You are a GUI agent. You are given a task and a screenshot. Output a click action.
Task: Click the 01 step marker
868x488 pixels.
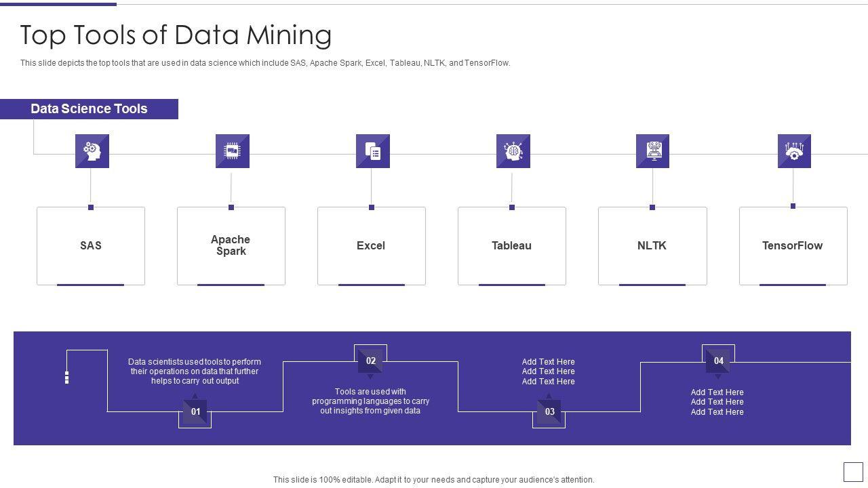(x=195, y=411)
